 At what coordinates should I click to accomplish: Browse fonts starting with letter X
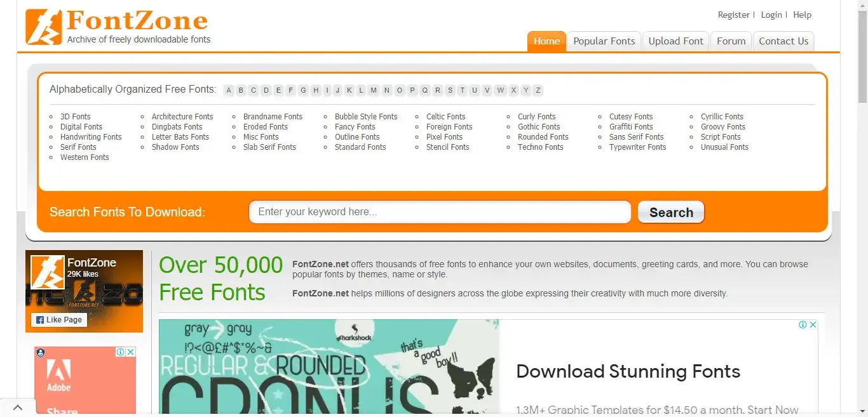(x=513, y=90)
